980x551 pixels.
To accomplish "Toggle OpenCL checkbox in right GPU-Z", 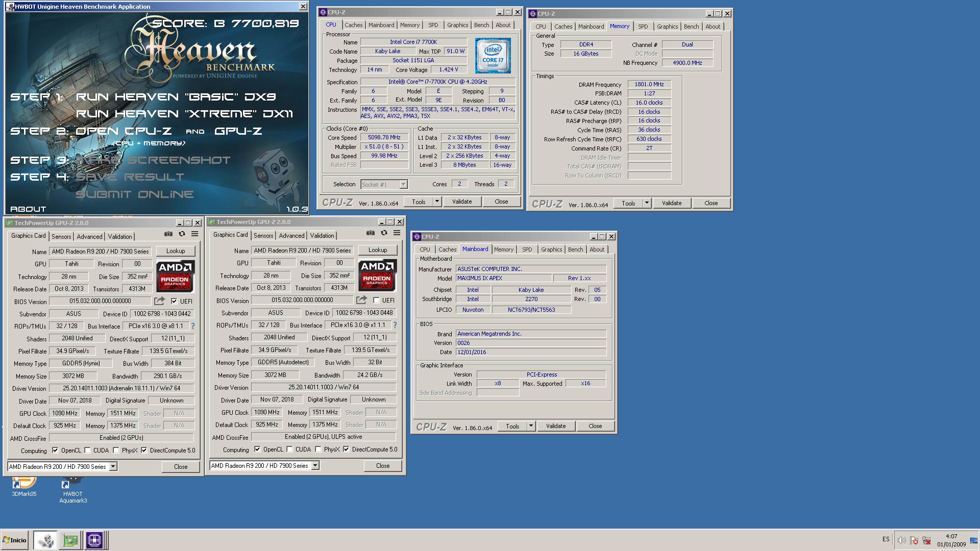I will (x=257, y=449).
